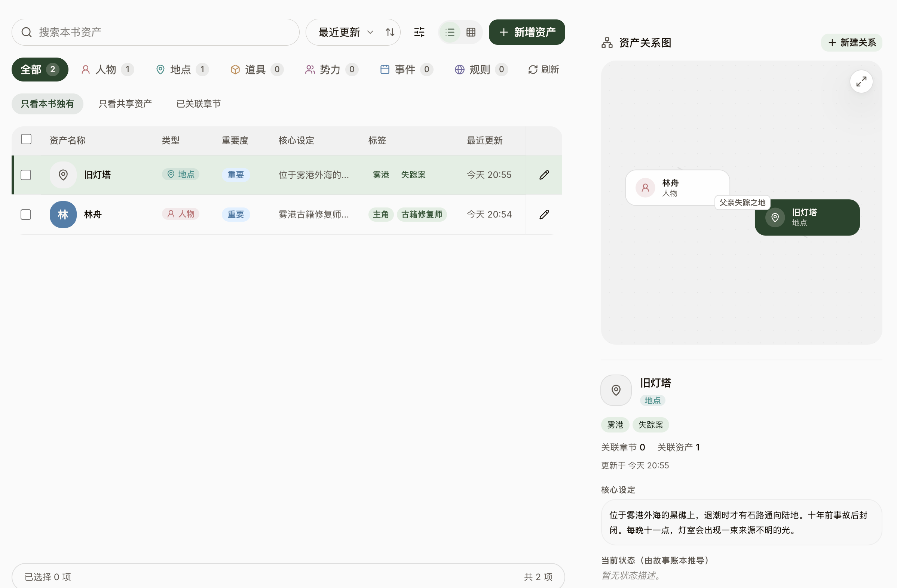
Task: Click the 林舟 avatar circle
Action: [x=63, y=215]
